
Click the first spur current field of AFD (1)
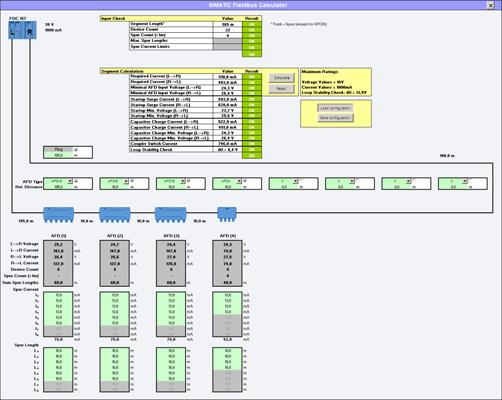pyautogui.click(x=58, y=295)
